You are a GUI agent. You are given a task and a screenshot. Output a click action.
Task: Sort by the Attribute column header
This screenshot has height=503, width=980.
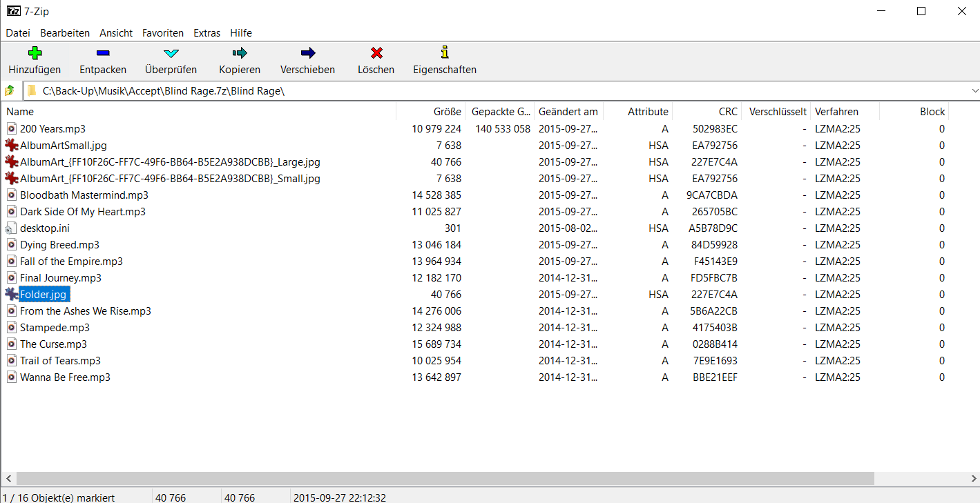(638, 112)
